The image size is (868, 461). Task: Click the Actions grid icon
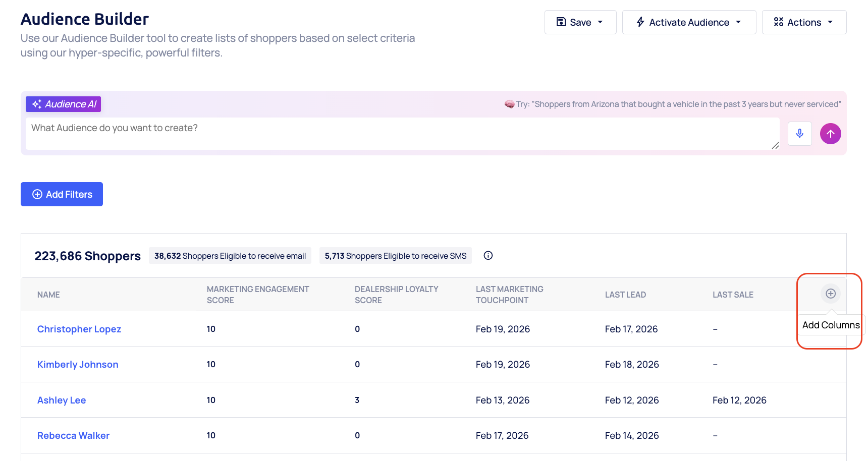tap(778, 22)
